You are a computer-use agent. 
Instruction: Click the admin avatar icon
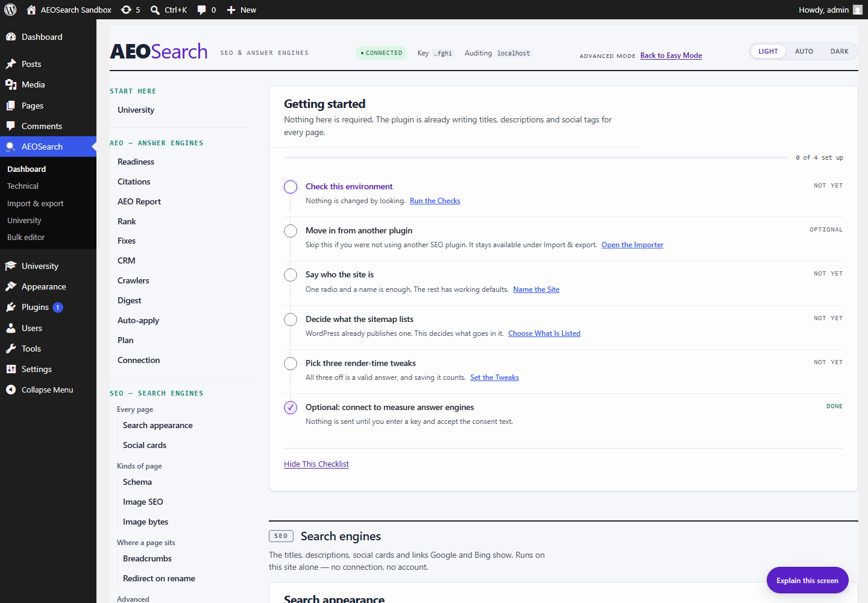click(858, 10)
